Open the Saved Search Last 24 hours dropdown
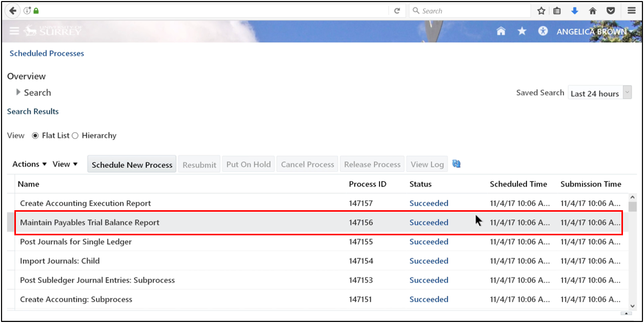The image size is (644, 324). (626, 92)
